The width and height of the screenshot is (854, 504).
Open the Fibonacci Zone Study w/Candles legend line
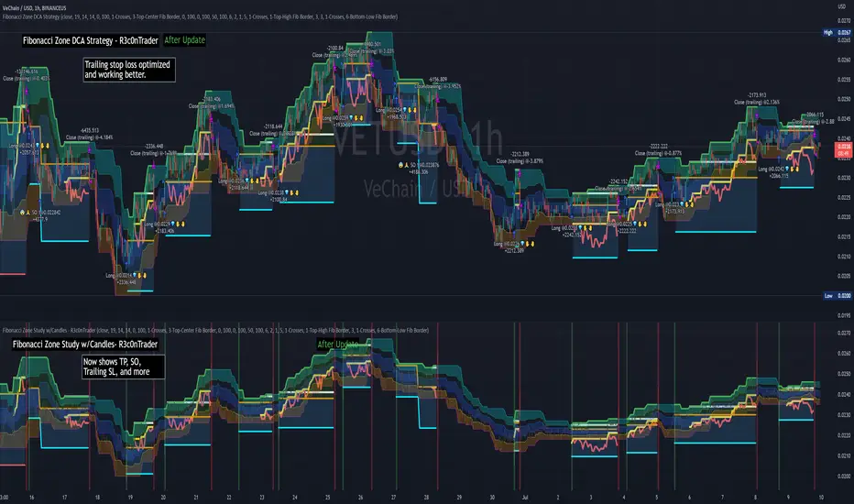click(215, 330)
